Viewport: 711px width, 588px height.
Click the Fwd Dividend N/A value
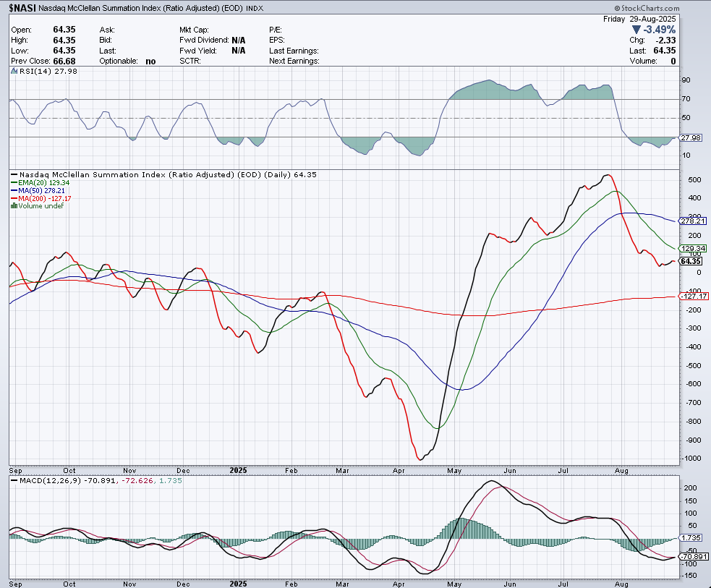239,40
